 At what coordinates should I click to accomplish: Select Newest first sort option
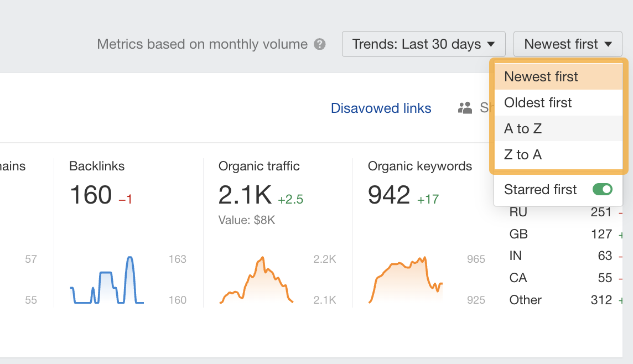point(541,77)
